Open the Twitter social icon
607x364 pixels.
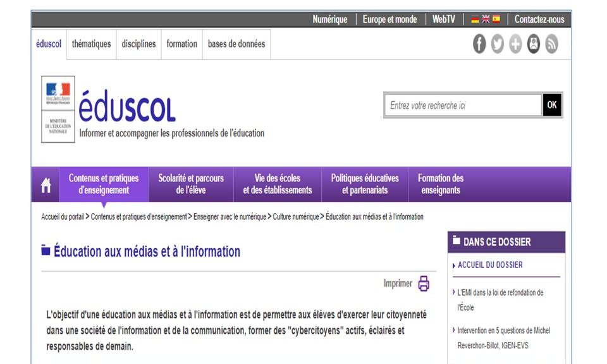tap(498, 44)
